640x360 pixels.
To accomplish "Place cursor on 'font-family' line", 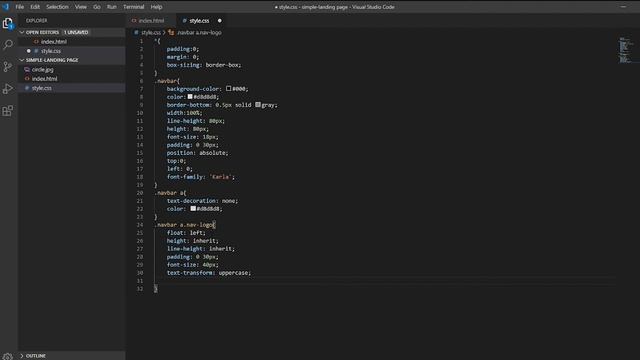I will coord(201,177).
